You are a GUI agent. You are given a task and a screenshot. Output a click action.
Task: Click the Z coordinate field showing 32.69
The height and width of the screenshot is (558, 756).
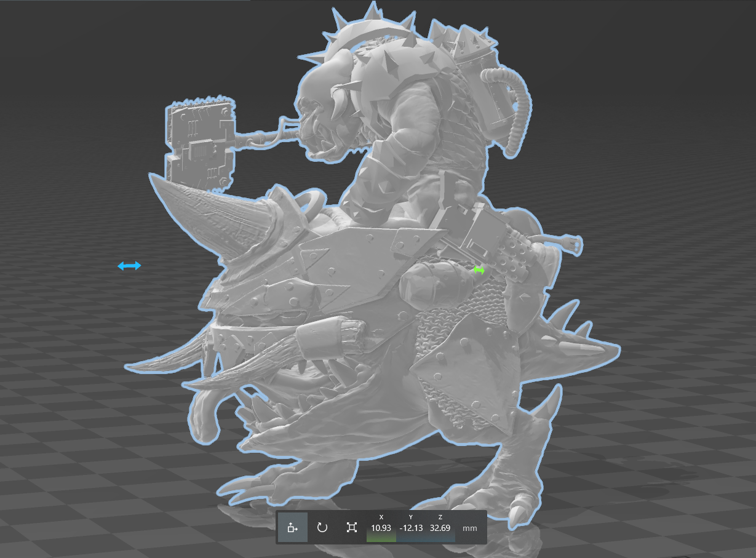coord(440,527)
